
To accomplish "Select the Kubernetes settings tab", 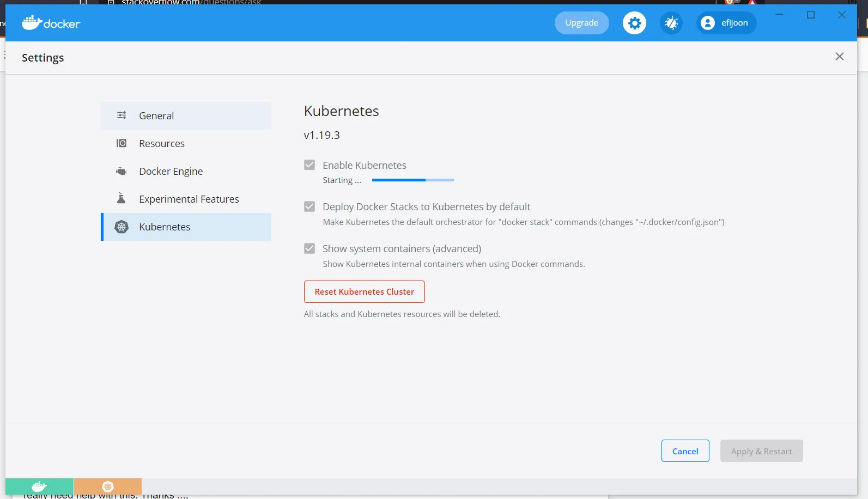I will [186, 227].
